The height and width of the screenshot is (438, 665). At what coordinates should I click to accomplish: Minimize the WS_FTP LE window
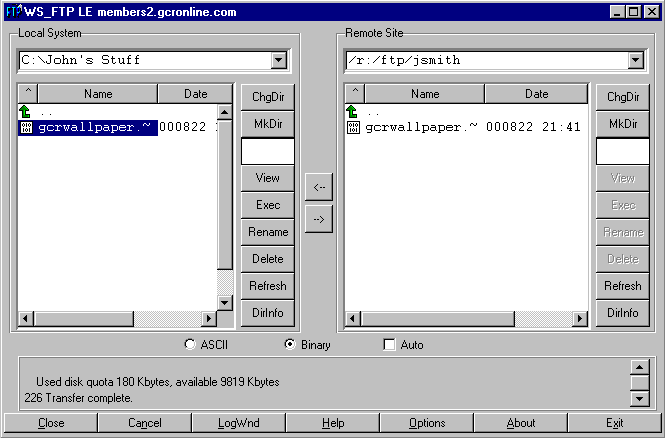pyautogui.click(x=618, y=11)
